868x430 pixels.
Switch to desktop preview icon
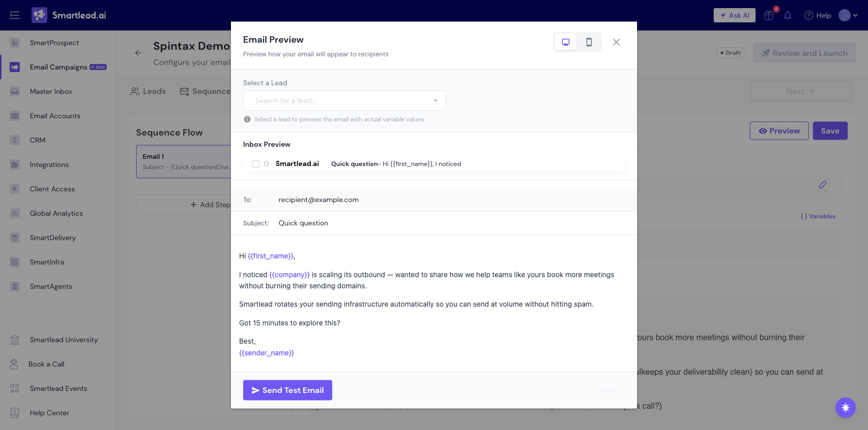tap(565, 42)
